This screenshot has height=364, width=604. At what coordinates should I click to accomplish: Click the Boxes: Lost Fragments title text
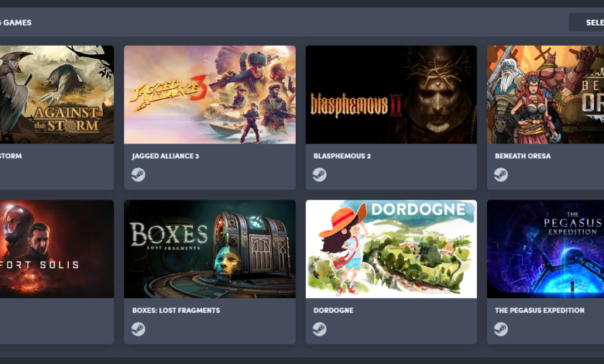176,310
